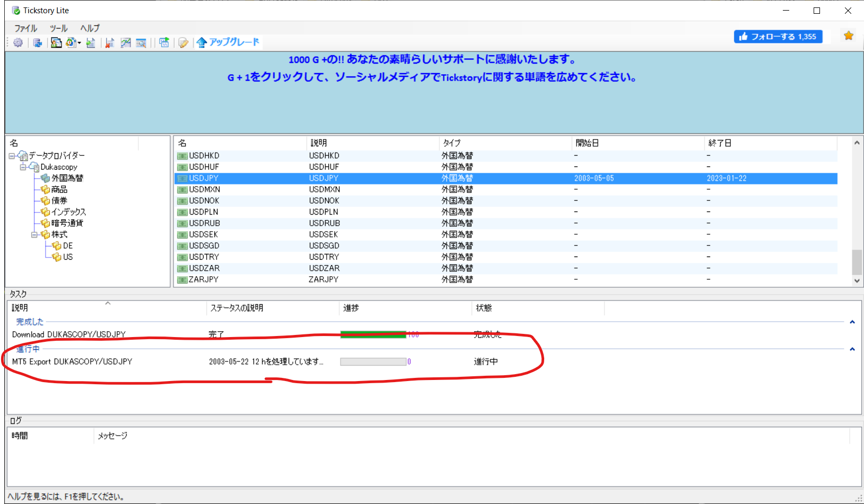Screen dimensions: 864x504
Task: Open the ツール menu
Action: click(58, 28)
